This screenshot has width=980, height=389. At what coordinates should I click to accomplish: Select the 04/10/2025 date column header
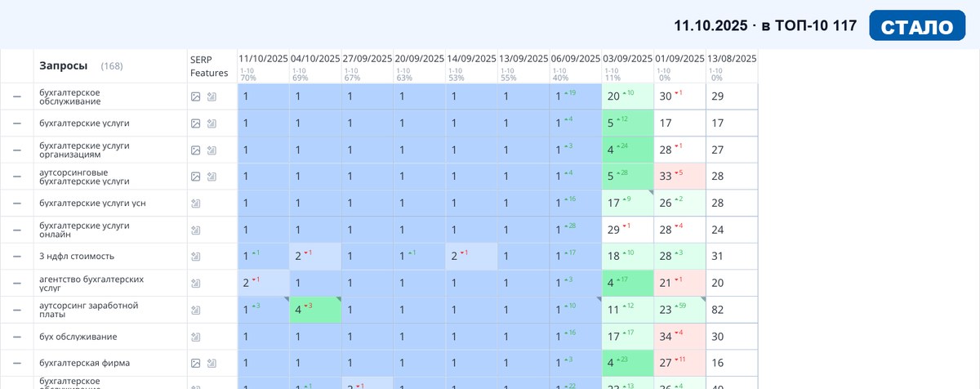(315, 59)
